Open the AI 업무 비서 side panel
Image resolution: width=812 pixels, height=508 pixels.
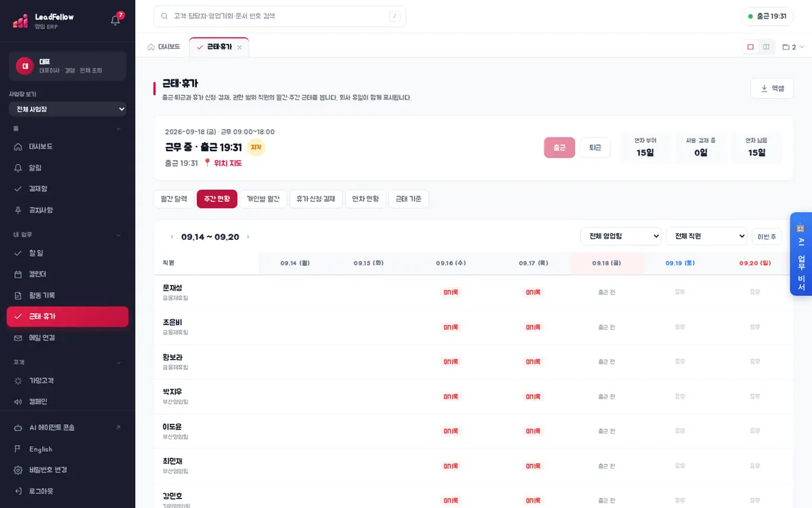click(x=801, y=254)
